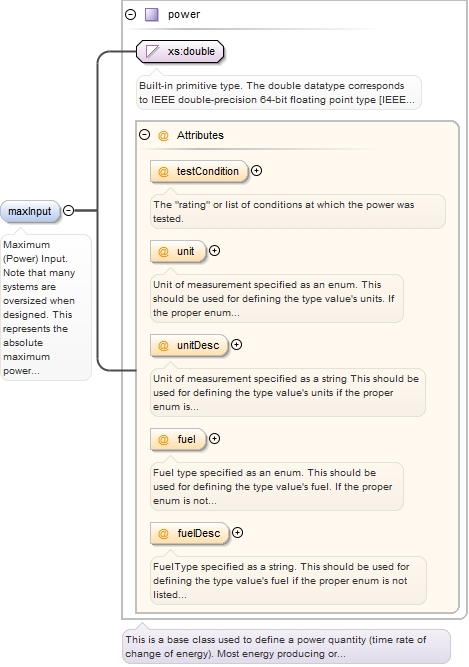Expand the testCondition attribute
The height and width of the screenshot is (667, 469).
(x=256, y=171)
